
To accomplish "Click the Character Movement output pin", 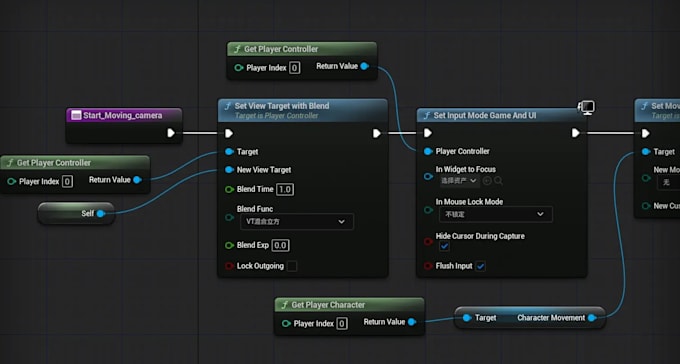I will pyautogui.click(x=592, y=318).
